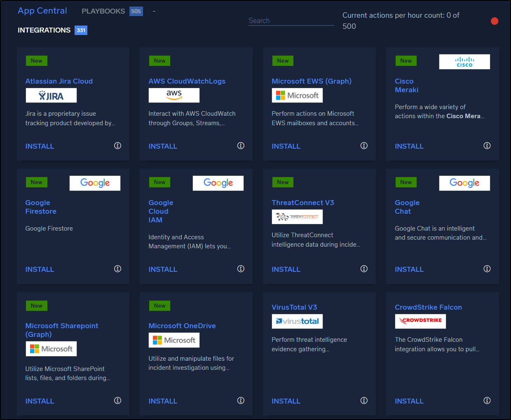Open the Google Firestore title link
The image size is (511, 420).
pyautogui.click(x=41, y=207)
